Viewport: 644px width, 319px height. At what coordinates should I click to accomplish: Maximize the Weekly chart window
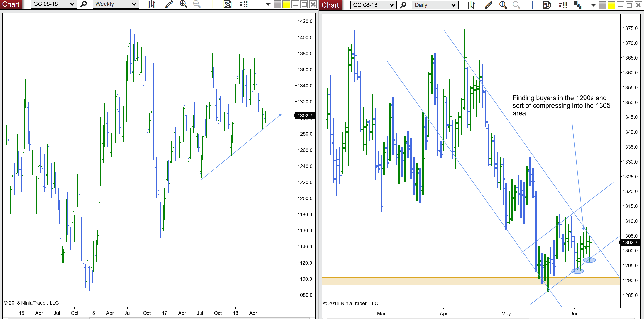tap(304, 4)
